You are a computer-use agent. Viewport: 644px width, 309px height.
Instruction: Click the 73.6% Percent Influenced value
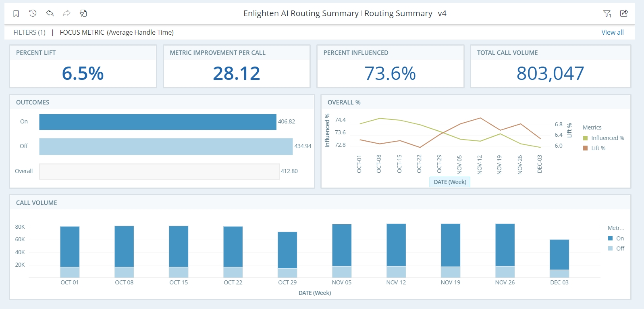tap(390, 73)
